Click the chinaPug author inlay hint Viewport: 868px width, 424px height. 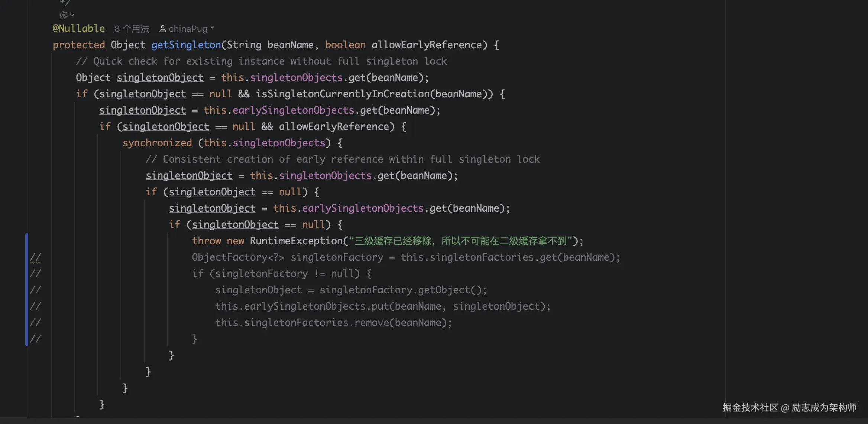tap(188, 29)
